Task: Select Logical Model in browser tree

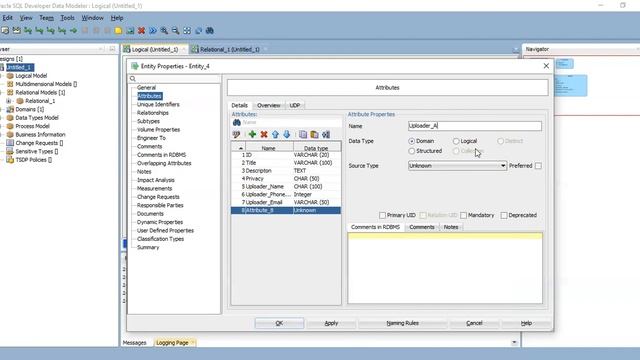Action: [x=31, y=76]
